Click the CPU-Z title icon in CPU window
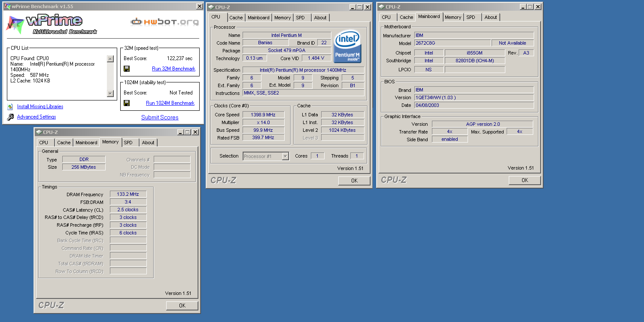The image size is (644, 322). [211, 7]
